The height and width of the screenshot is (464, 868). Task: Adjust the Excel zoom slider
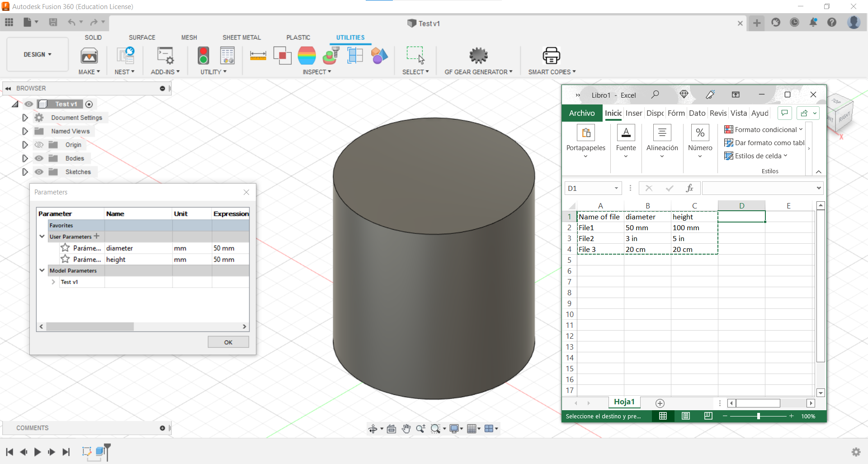point(759,416)
